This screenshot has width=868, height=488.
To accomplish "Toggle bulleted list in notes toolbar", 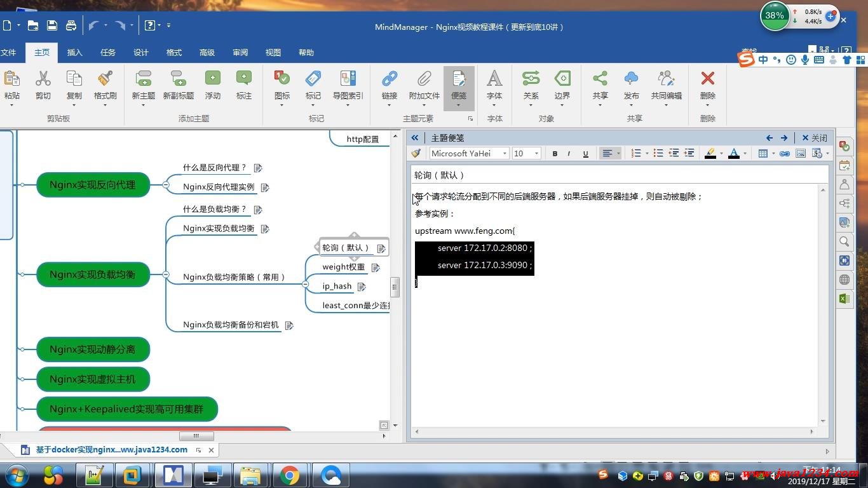I will pyautogui.click(x=658, y=153).
